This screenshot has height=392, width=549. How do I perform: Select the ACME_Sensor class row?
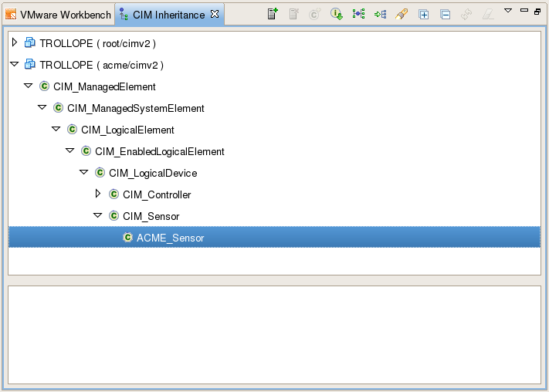[x=275, y=238]
